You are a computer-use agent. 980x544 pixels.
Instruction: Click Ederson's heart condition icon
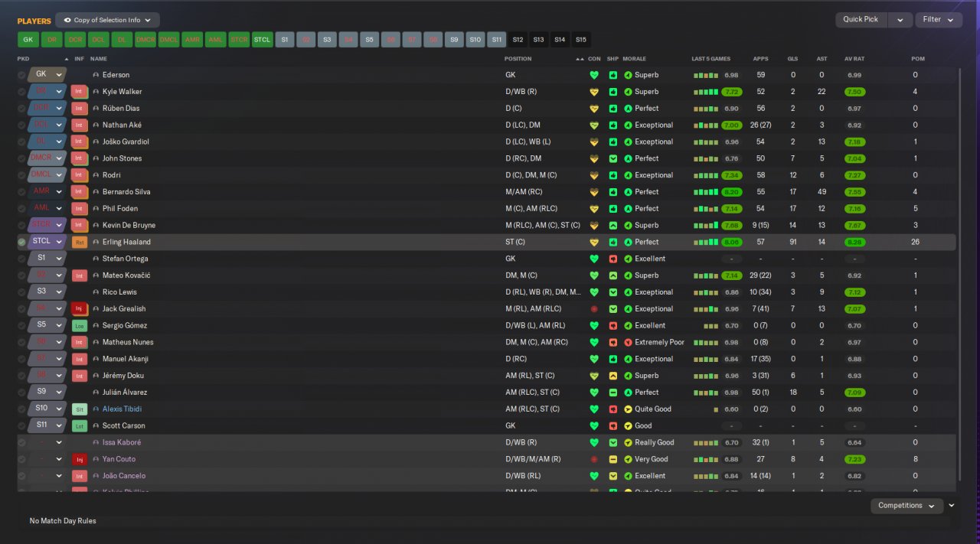593,75
